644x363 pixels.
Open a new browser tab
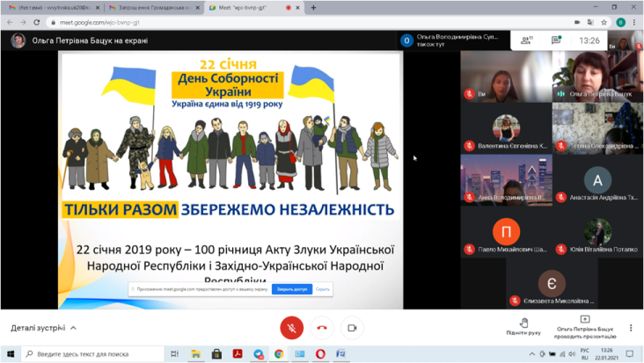click(313, 8)
